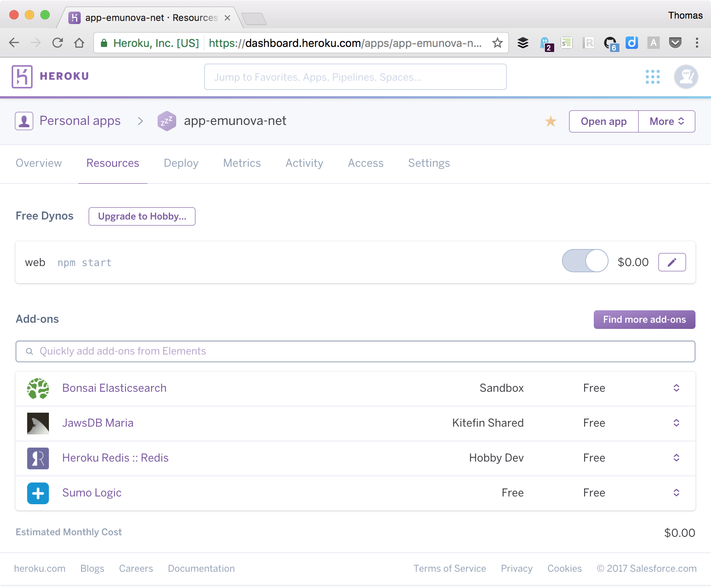This screenshot has height=588, width=711.
Task: Open the Settings tab
Action: (429, 163)
